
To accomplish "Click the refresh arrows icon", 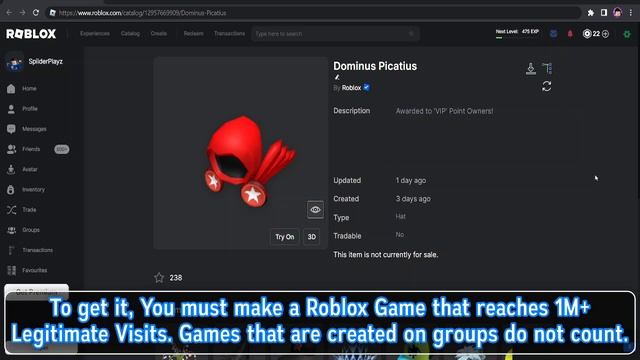I will point(547,86).
